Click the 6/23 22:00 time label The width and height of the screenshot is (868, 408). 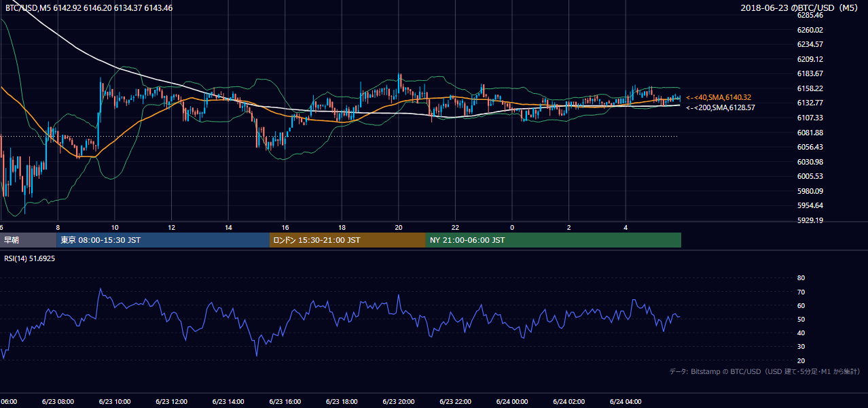point(455,402)
